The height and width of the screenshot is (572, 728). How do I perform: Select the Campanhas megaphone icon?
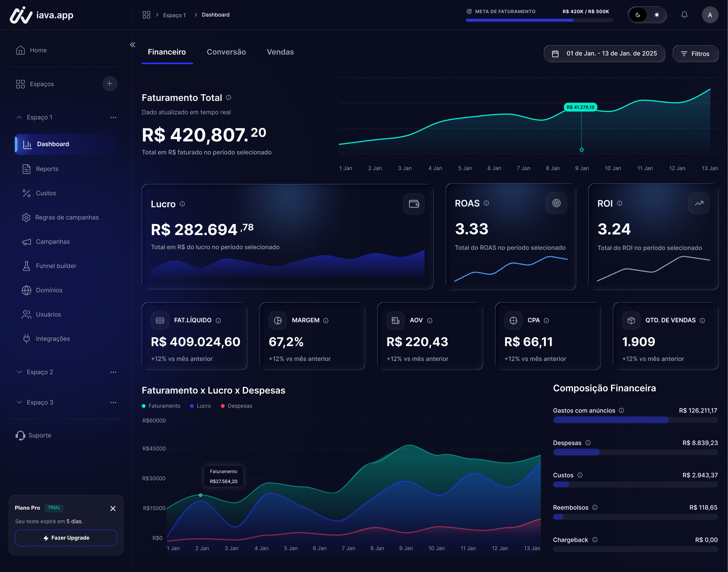point(27,242)
